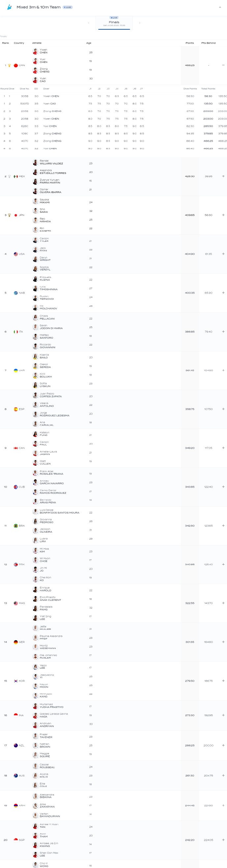
Task: Click the Brazil flag icon
Action: [15, 526]
